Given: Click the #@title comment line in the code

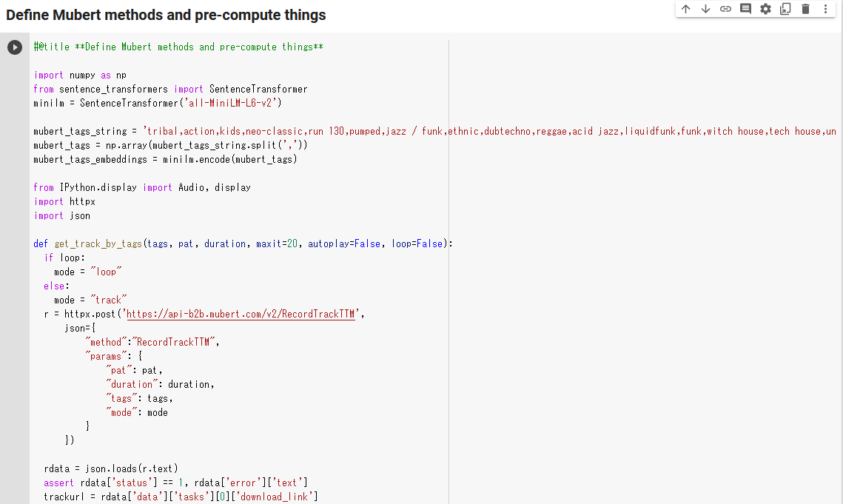Looking at the screenshot, I should [178, 47].
